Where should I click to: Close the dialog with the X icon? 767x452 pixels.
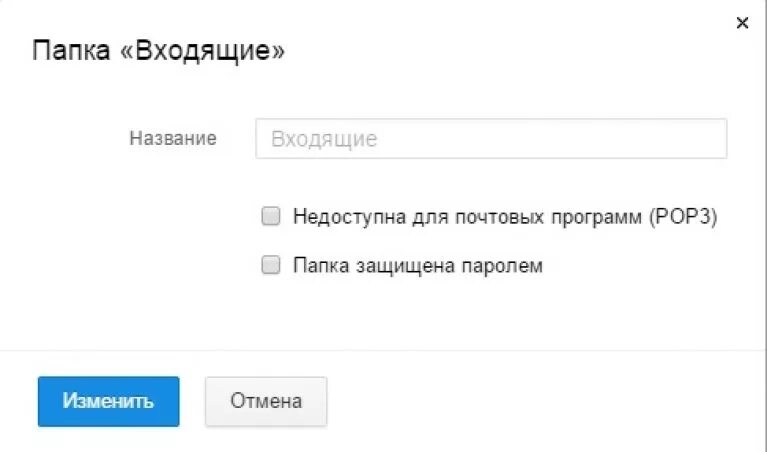[x=742, y=23]
